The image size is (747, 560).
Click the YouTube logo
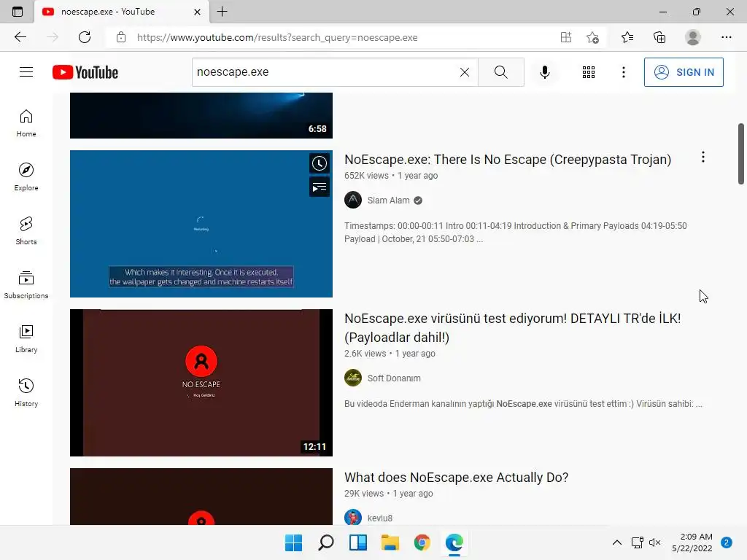pos(85,72)
